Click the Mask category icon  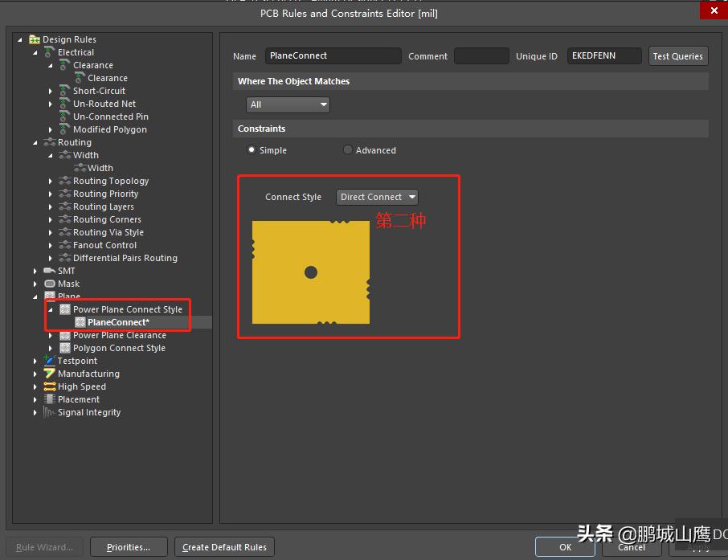[x=50, y=284]
